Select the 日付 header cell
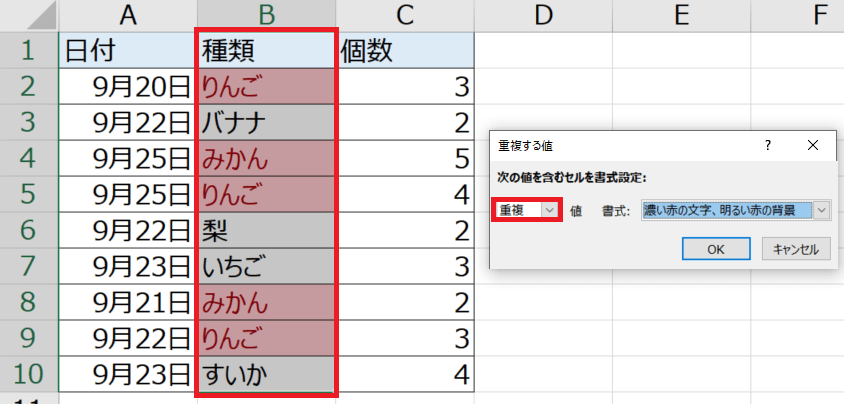The image size is (844, 404). click(x=127, y=50)
